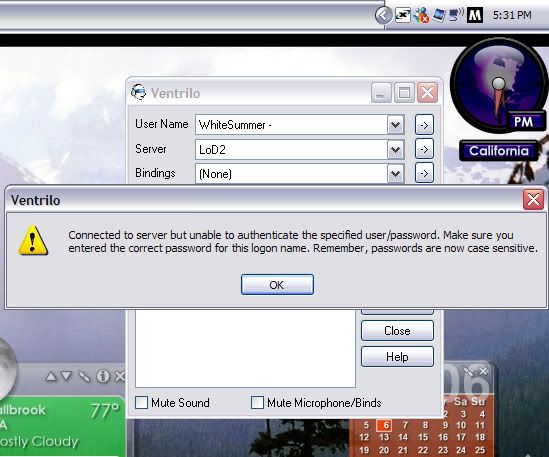
Task: Click the globe world clock widget
Action: click(x=499, y=85)
